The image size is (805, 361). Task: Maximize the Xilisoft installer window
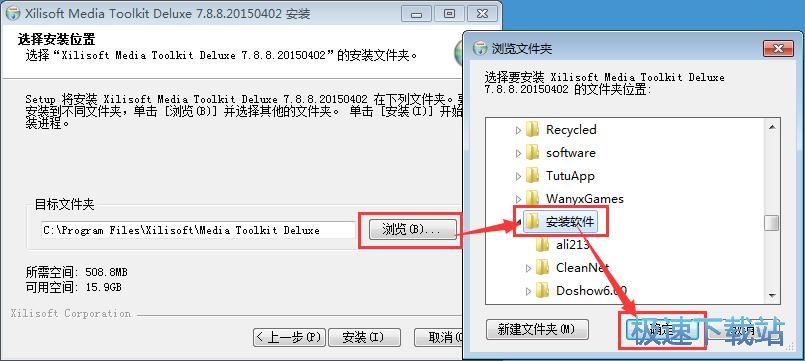coord(449,13)
